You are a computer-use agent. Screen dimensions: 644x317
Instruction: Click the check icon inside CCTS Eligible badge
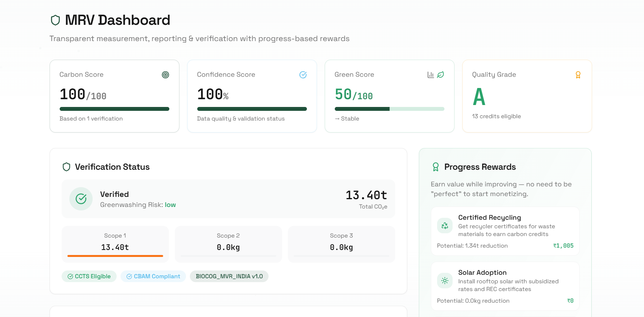coord(70,276)
